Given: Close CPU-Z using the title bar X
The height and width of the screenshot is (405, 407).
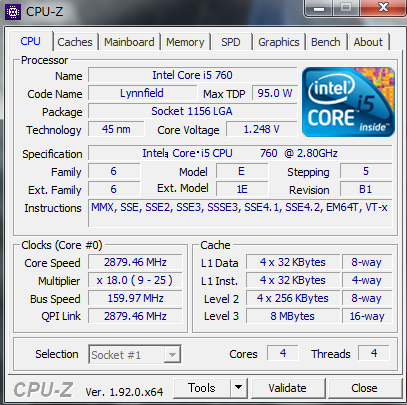Looking at the screenshot, I should (383, 8).
